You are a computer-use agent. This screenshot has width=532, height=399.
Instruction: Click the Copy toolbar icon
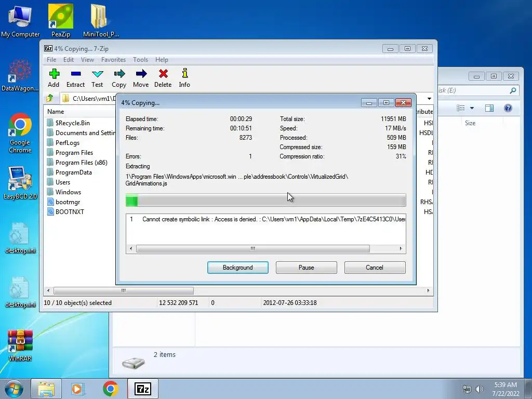[119, 78]
